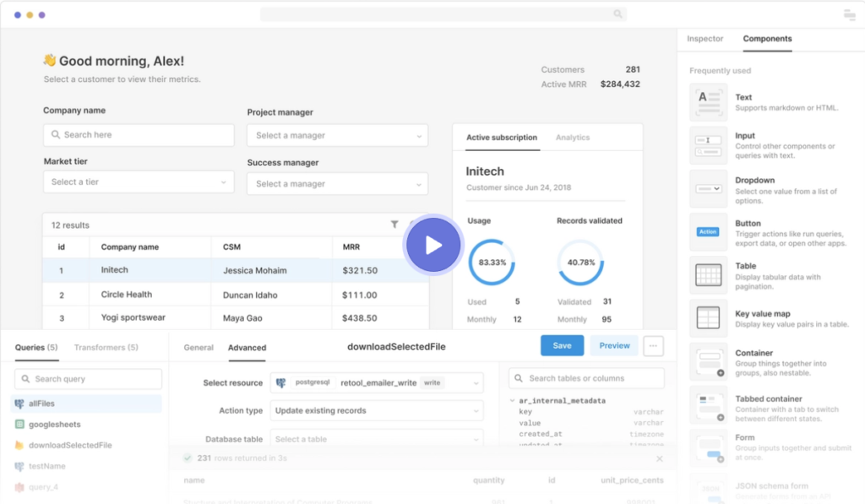Click the MRR column header
865x504 pixels.
tap(351, 247)
